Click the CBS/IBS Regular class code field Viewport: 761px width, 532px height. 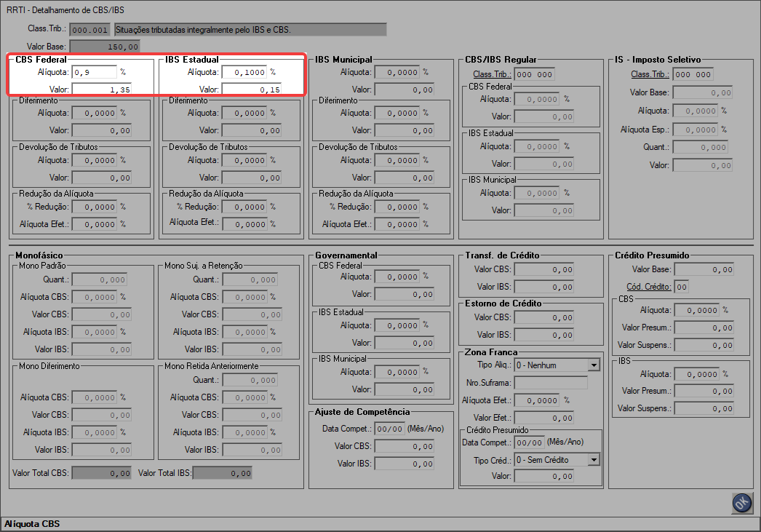click(x=534, y=74)
